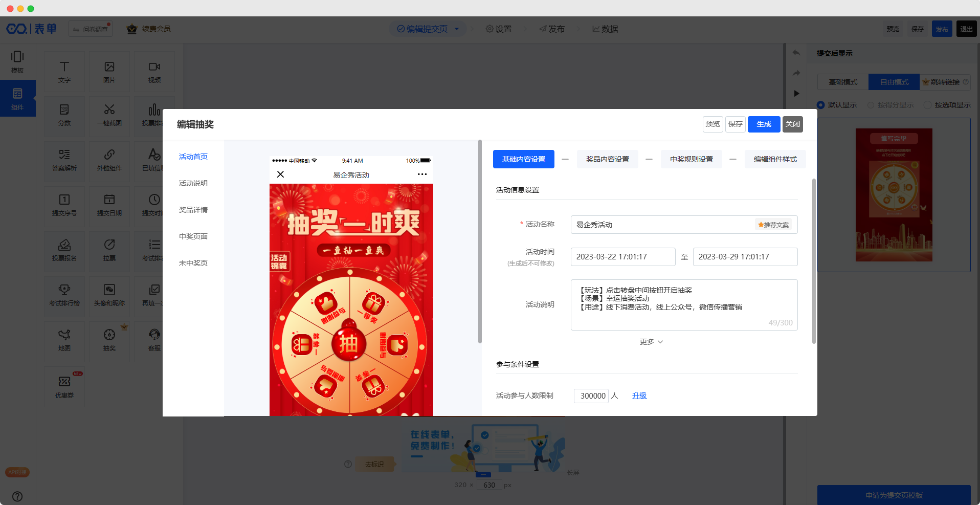Screen dimensions: 980x505
Task: Click the end time 2023-03-29 field
Action: coord(745,257)
